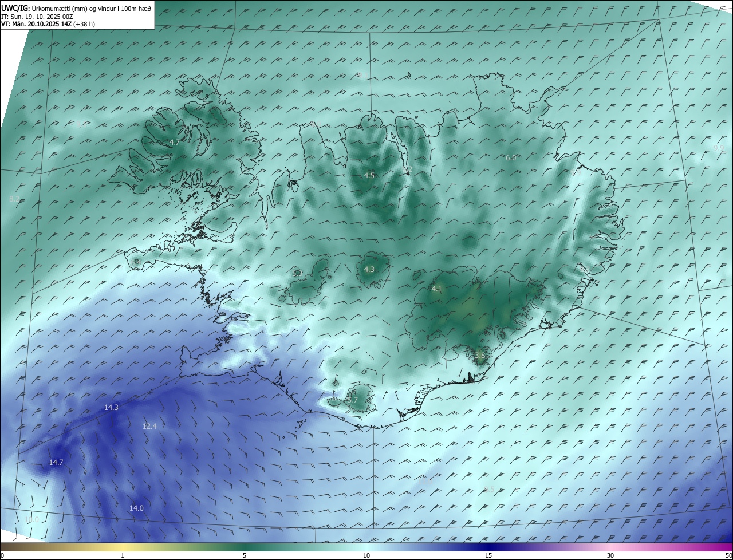
Task: Click the title "Úrkomumætti (mm) og vindur í 100m hæð"
Action: click(x=92, y=9)
